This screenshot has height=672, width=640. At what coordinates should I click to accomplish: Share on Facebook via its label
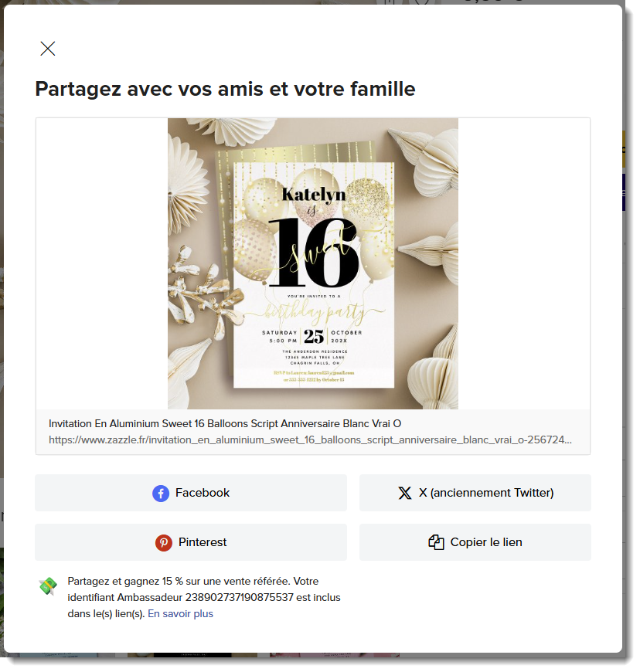coord(203,493)
